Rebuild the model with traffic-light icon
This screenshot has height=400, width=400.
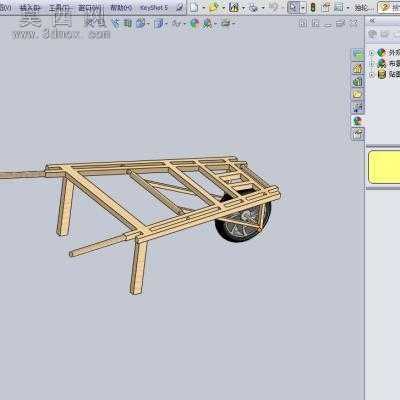tap(313, 7)
